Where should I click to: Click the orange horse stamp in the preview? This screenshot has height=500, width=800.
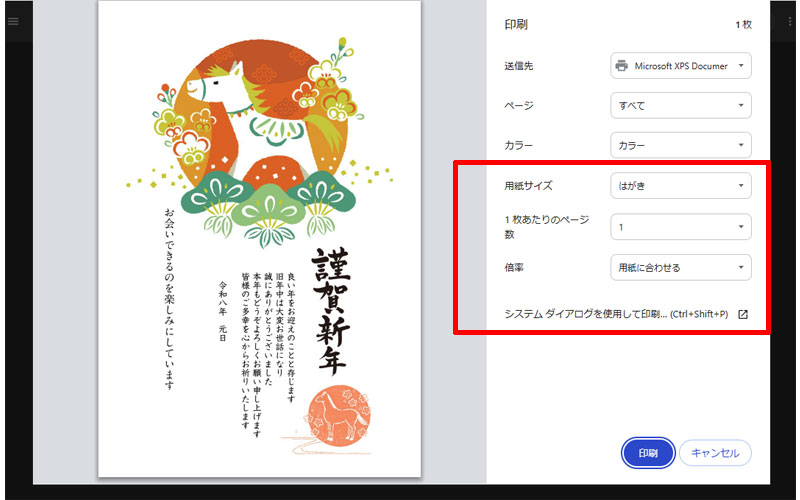click(339, 414)
